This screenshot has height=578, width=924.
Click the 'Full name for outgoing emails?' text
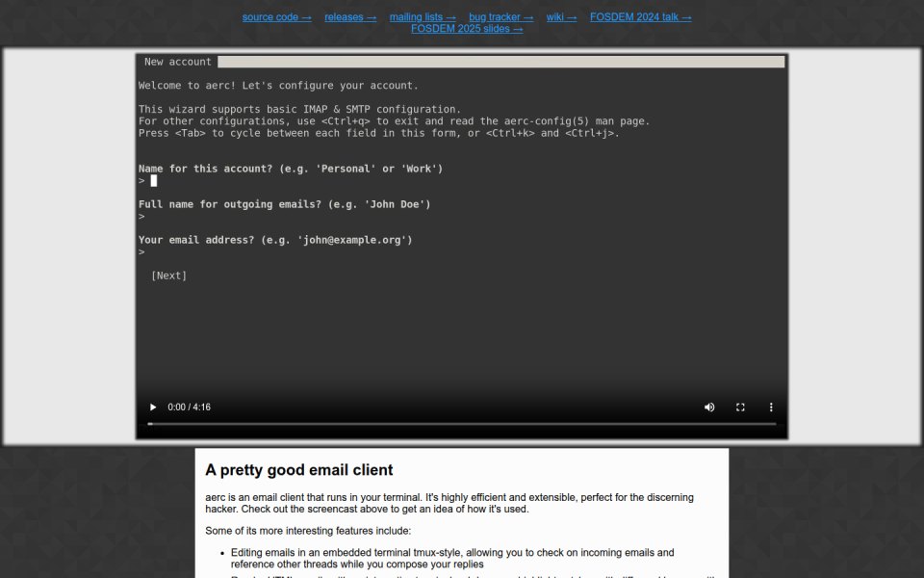pos(285,204)
